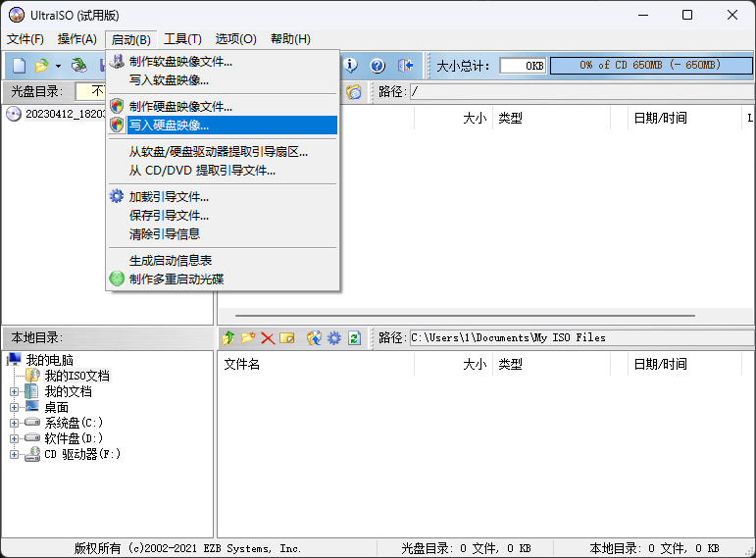Viewport: 756px width, 558px height.
Task: Click the yellow rename folder icon
Action: [287, 338]
